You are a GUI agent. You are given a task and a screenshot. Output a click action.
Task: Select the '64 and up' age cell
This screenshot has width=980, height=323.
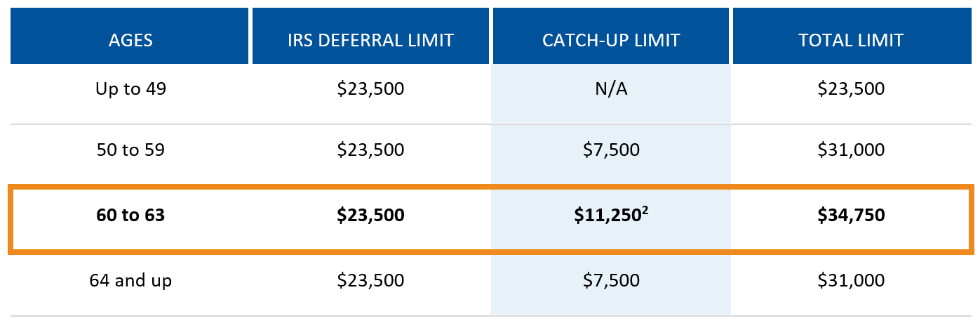pyautogui.click(x=130, y=280)
